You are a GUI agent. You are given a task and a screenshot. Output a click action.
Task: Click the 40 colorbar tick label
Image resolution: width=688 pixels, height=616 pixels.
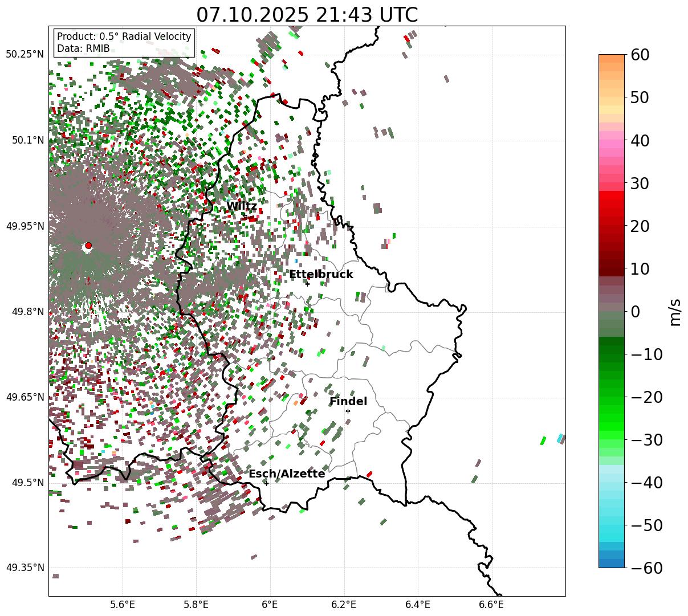[639, 140]
